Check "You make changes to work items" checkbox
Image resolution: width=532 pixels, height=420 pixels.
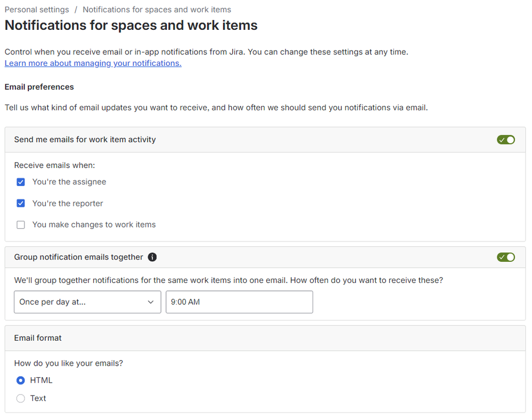coord(21,225)
